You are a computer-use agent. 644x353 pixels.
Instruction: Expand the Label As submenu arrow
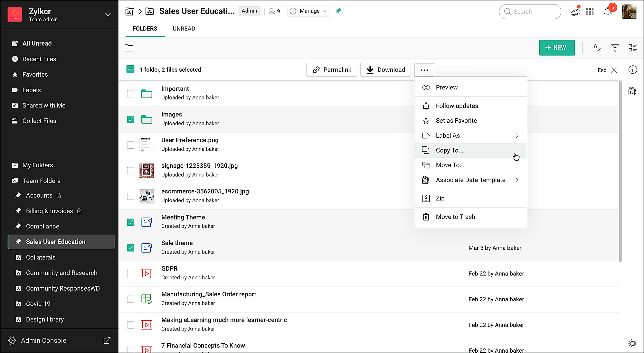point(517,136)
